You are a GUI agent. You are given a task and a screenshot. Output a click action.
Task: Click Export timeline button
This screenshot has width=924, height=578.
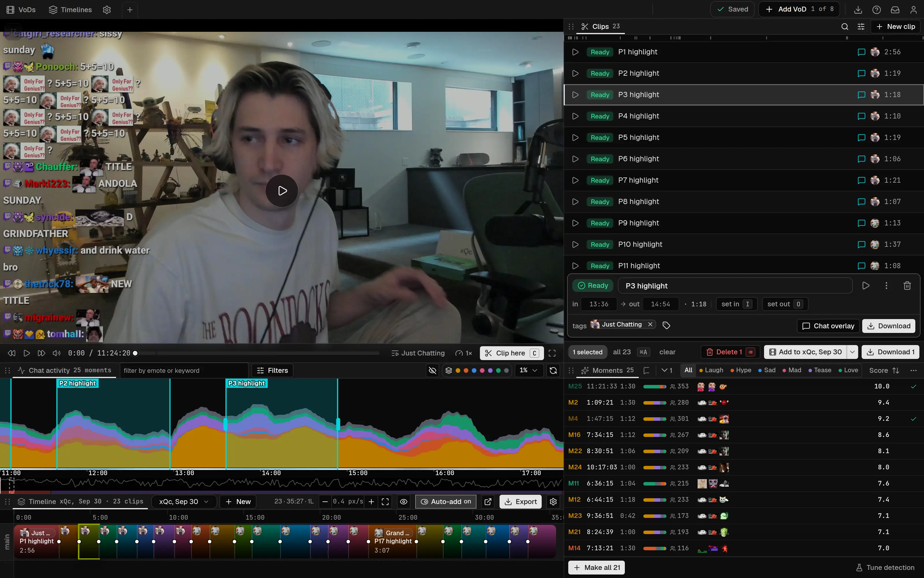(x=520, y=501)
